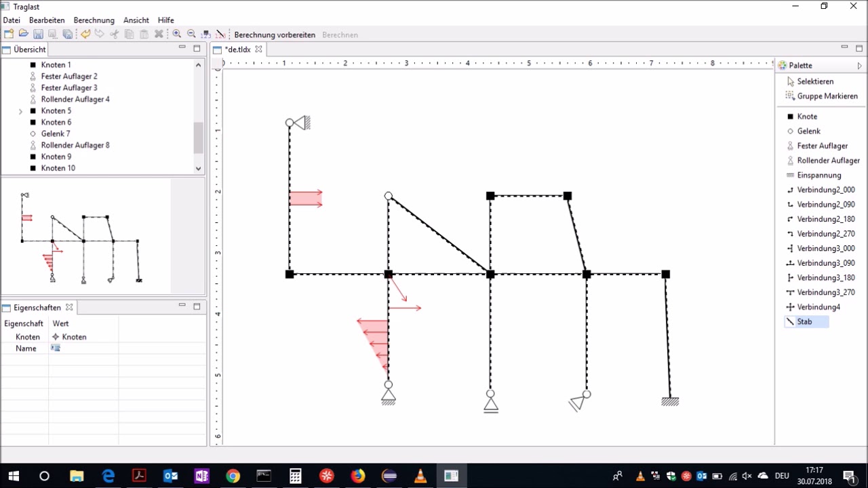Click overview list scroll-down arrow

[198, 169]
